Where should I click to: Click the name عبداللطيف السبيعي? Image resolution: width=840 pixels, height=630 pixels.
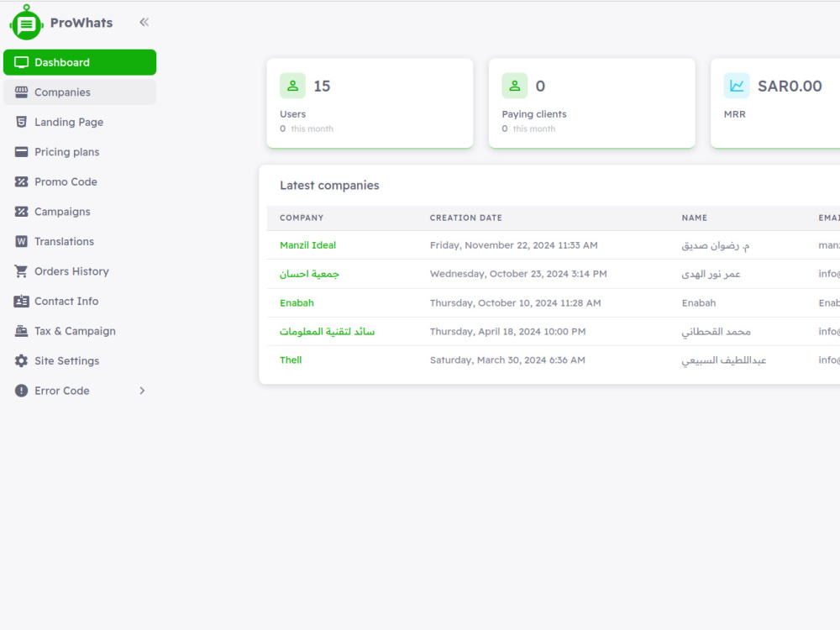pos(724,360)
